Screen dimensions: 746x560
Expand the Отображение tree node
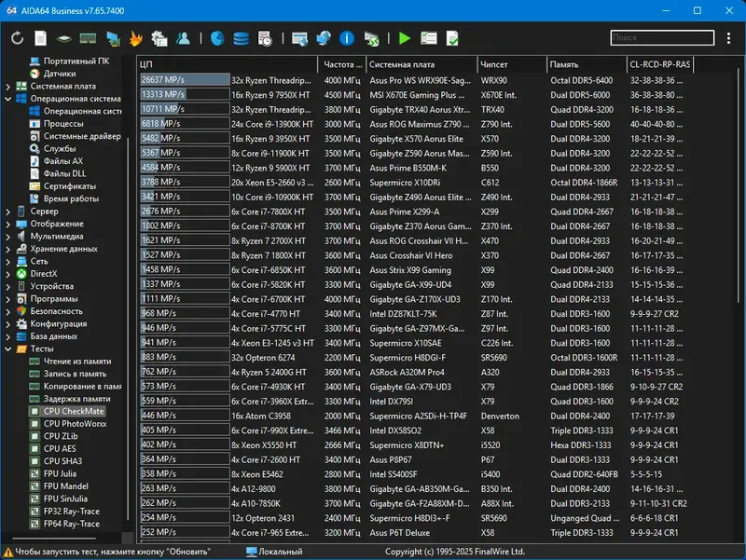7,224
